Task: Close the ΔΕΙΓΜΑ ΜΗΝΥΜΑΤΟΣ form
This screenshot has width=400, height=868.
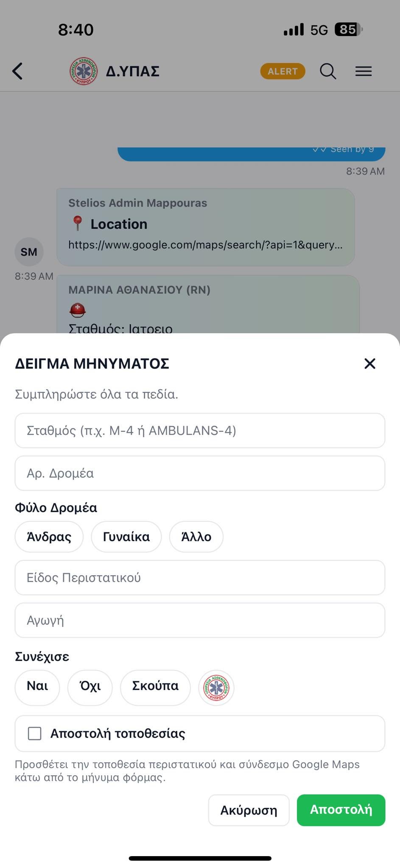Action: pyautogui.click(x=370, y=364)
